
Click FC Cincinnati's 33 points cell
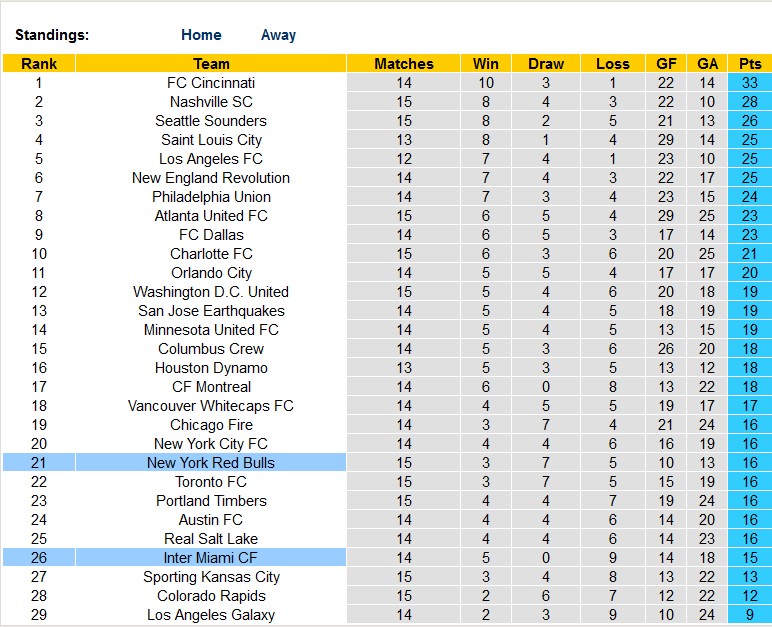pos(750,83)
